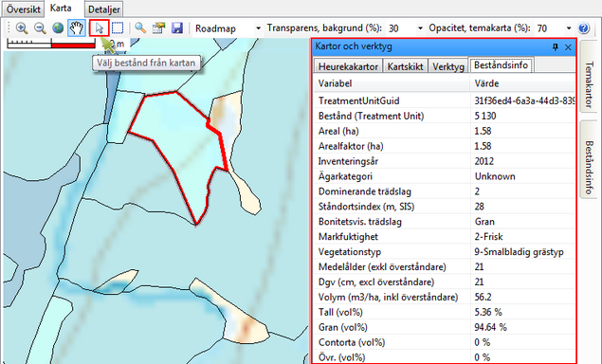Open the Verktyg tab

click(448, 66)
